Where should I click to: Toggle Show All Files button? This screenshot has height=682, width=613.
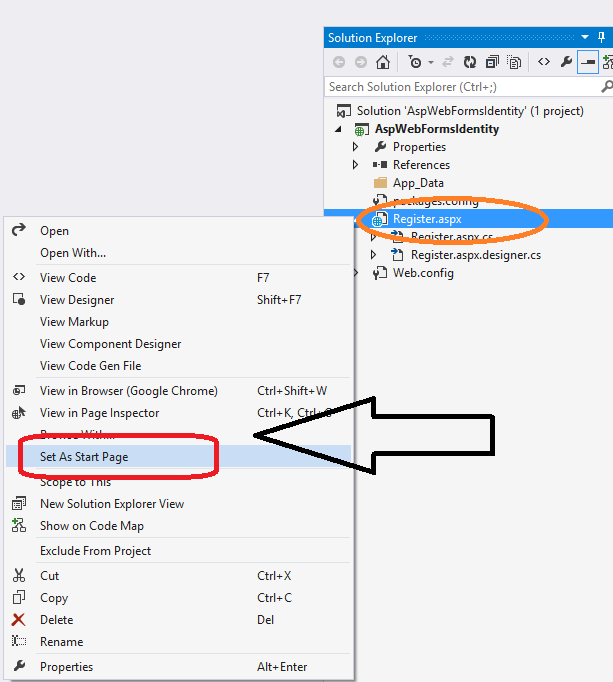pos(514,62)
